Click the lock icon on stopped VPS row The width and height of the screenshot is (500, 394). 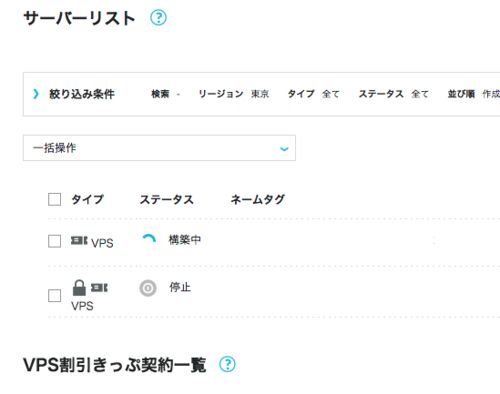point(79,288)
